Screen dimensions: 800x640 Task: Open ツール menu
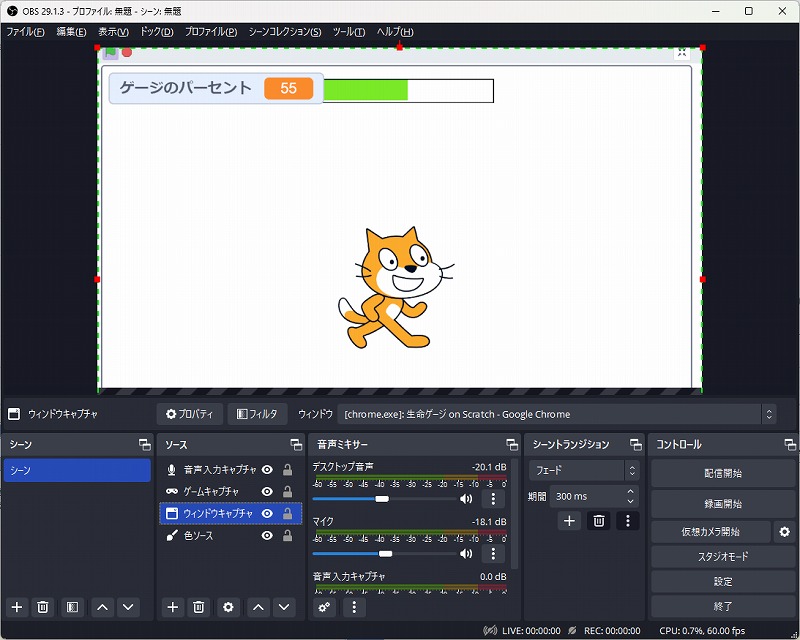pos(349,32)
